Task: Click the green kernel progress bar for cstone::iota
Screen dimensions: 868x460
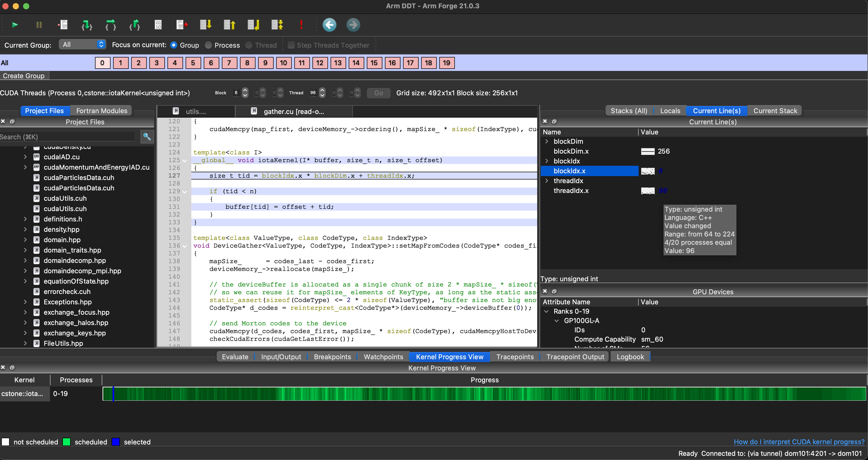Action: pos(484,393)
